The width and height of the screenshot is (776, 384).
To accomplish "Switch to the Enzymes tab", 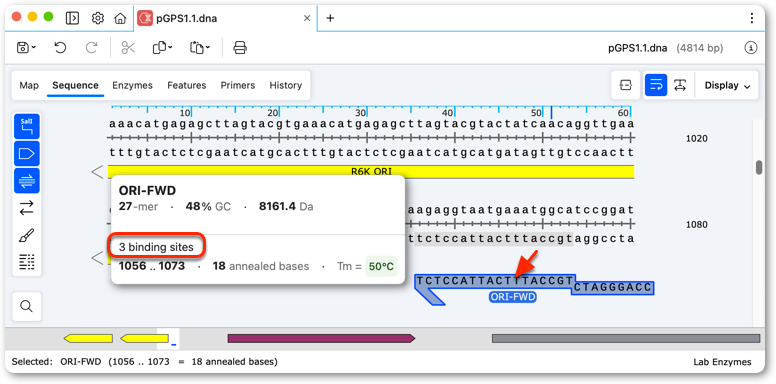I will (x=132, y=85).
